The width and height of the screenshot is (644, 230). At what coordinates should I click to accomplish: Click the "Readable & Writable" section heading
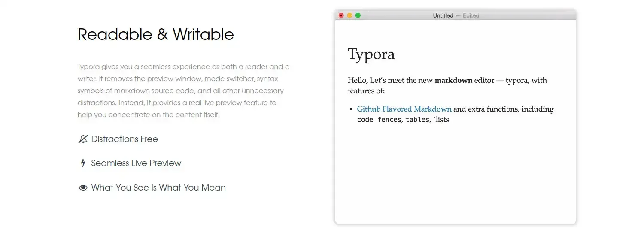pos(155,34)
